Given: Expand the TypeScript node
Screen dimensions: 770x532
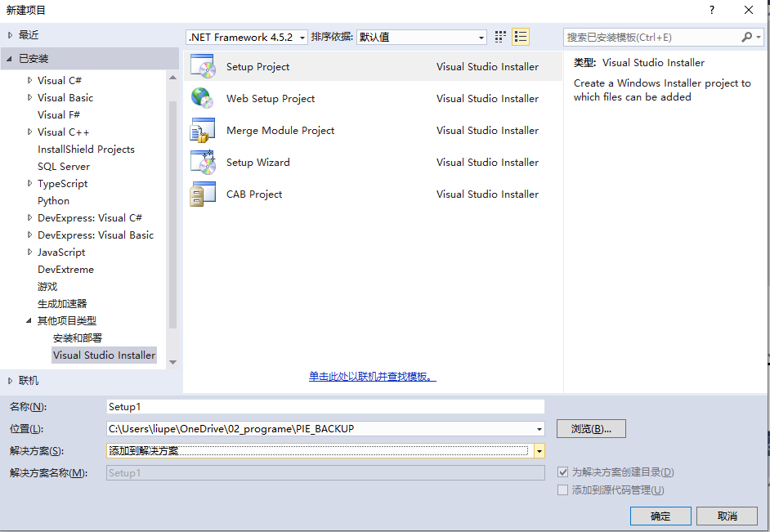Looking at the screenshot, I should (x=30, y=183).
